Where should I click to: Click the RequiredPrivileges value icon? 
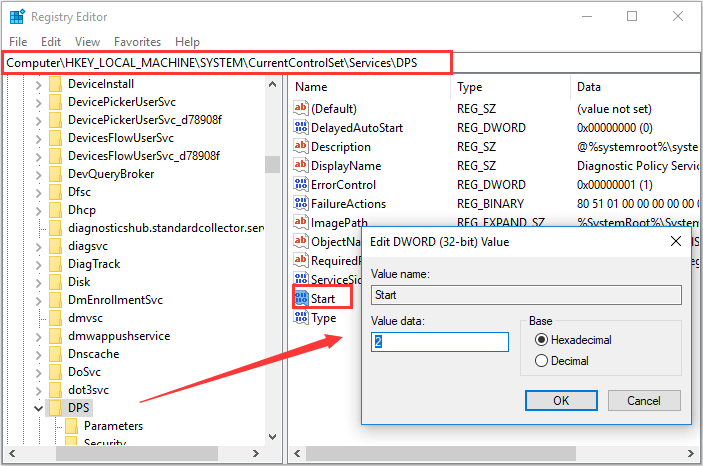click(x=301, y=260)
